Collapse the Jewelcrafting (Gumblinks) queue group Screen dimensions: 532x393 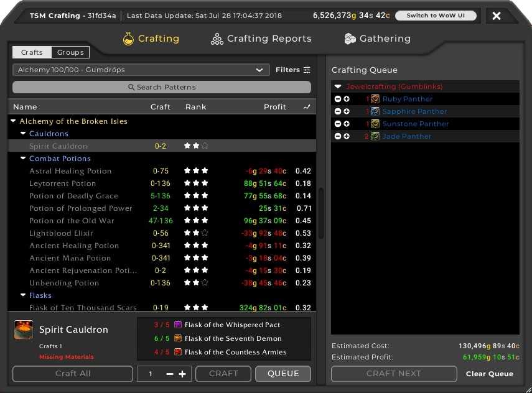[338, 86]
